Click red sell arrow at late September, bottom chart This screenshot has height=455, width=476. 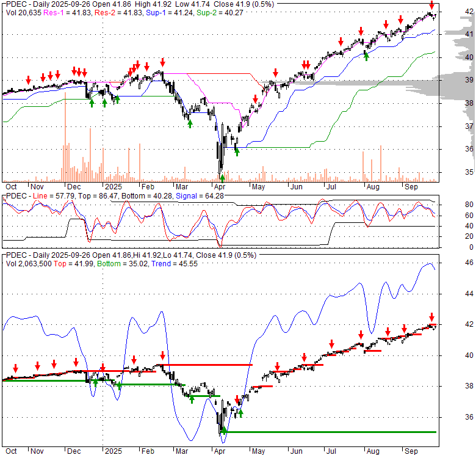(431, 316)
